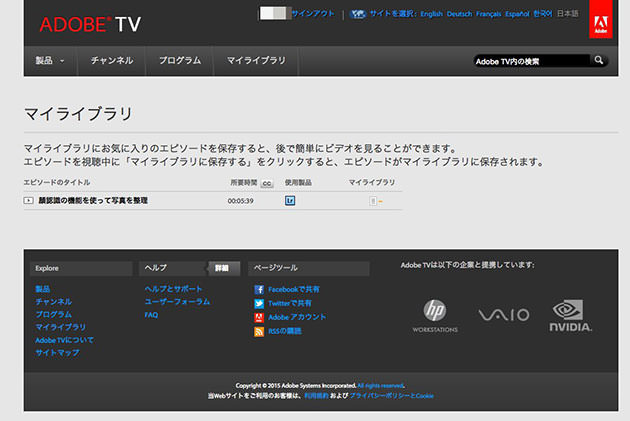Viewport: 630px width, 421px height.
Task: Open the 製品 dropdown menu
Action: click(x=50, y=61)
